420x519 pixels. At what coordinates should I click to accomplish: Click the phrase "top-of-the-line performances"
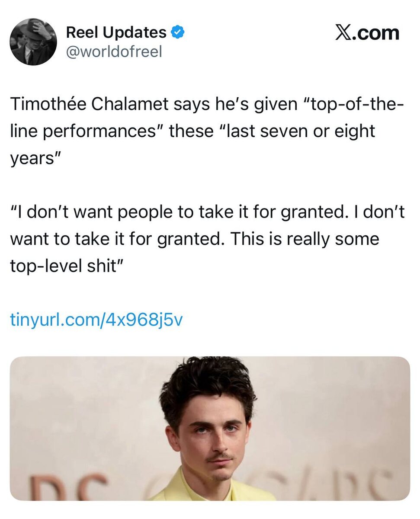point(87,131)
